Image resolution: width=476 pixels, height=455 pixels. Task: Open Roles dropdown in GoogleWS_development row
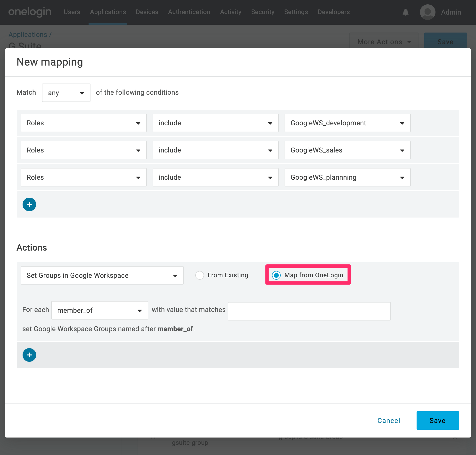84,123
